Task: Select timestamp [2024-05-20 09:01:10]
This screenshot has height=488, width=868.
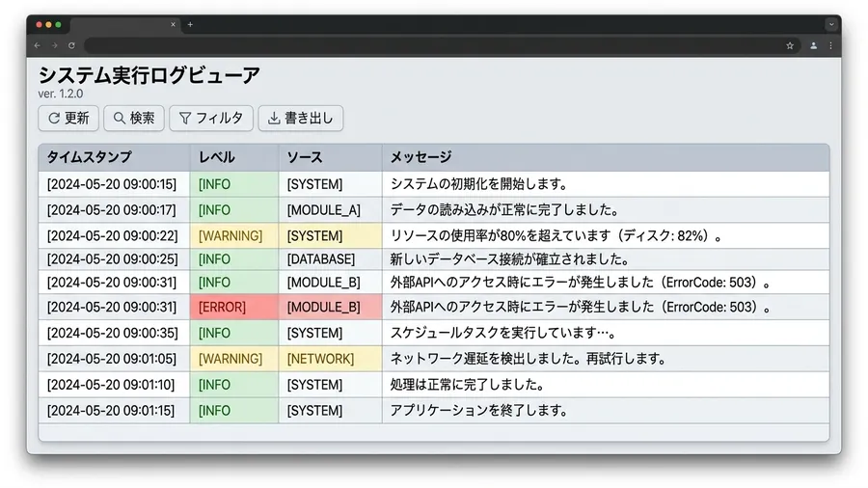Action: [x=111, y=385]
